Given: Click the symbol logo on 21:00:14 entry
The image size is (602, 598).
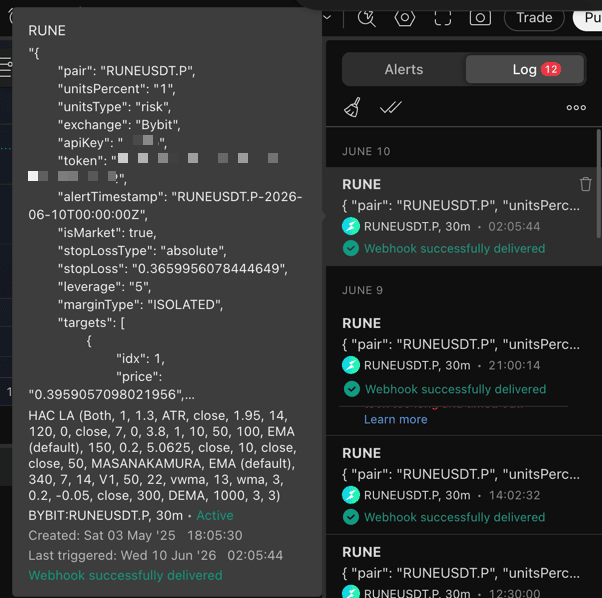Looking at the screenshot, I should tap(351, 365).
